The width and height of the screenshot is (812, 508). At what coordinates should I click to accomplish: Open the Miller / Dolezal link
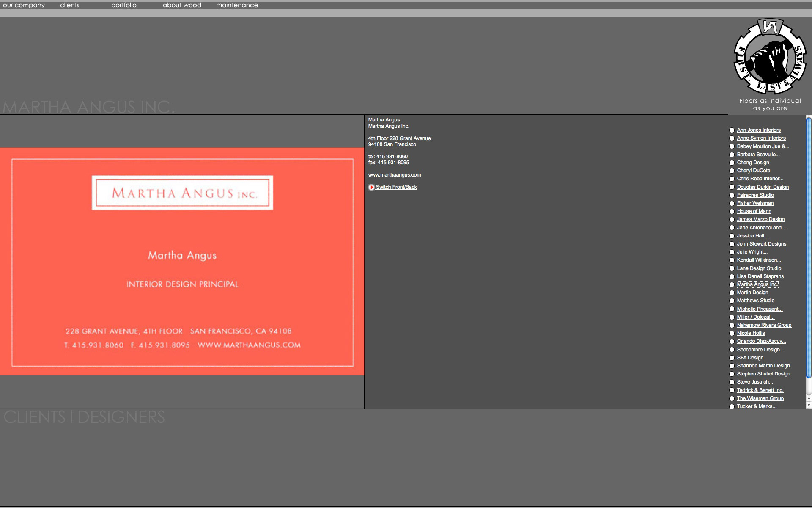pos(756,317)
